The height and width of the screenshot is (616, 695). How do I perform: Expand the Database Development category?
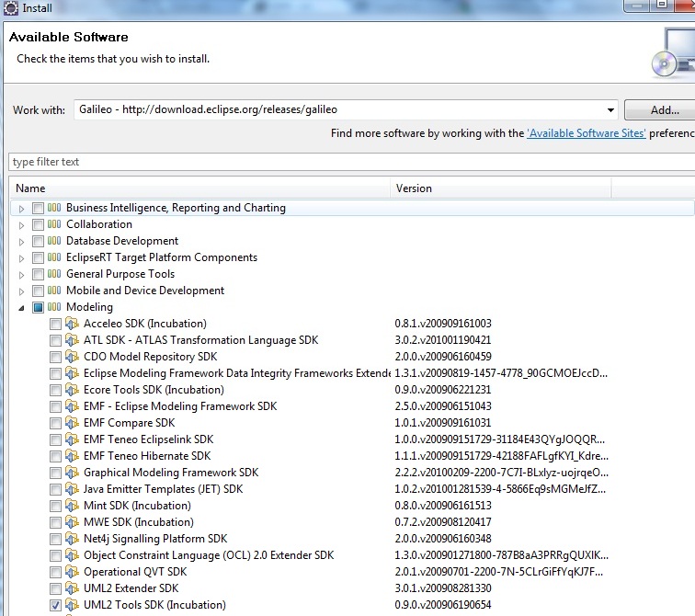[x=21, y=242]
